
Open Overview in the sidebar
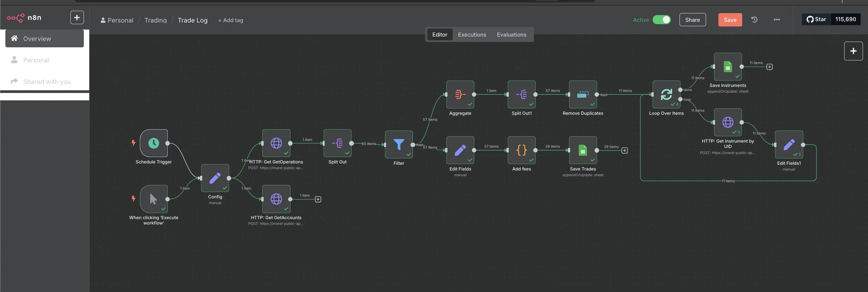click(x=45, y=39)
